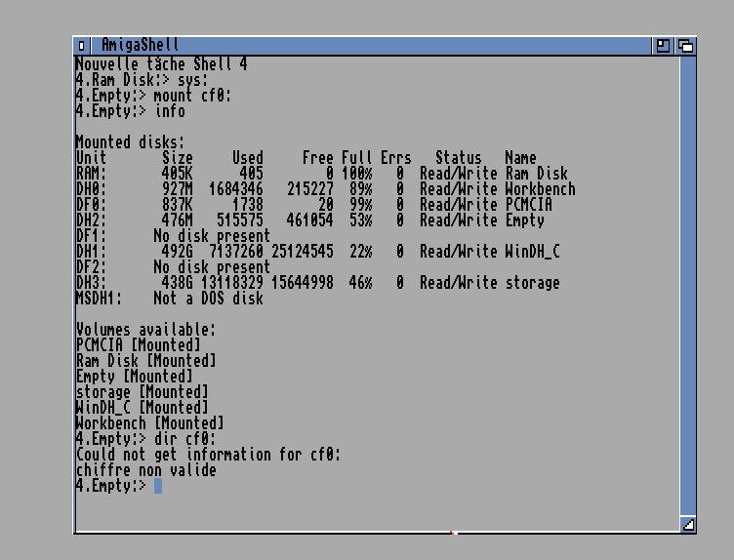The width and height of the screenshot is (734, 560).
Task: Click the 'chiffre non valide' error line
Action: (146, 469)
